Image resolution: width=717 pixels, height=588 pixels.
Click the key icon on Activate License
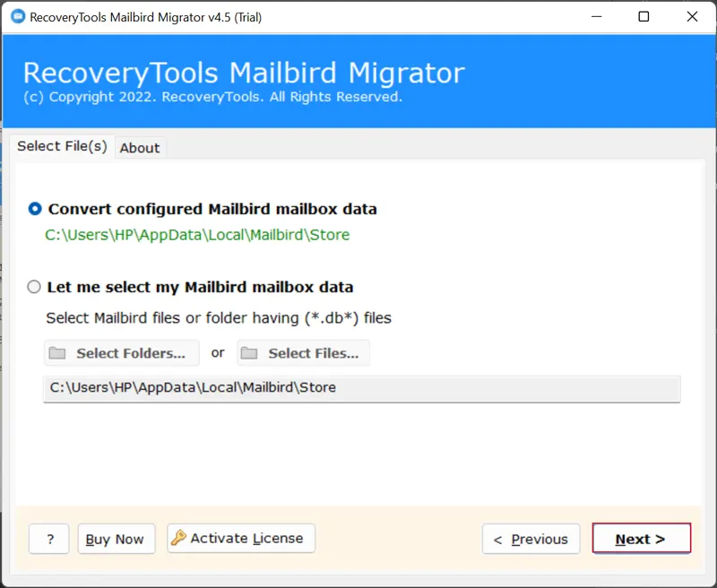click(x=178, y=539)
